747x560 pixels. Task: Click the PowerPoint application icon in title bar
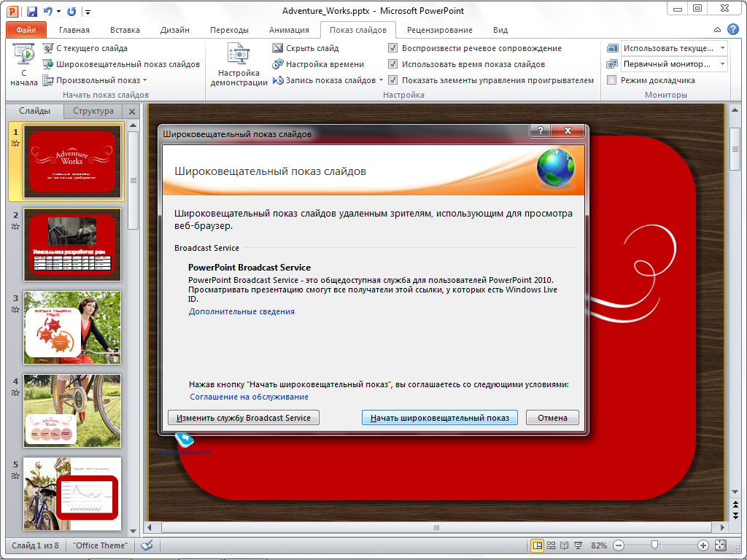(x=12, y=11)
